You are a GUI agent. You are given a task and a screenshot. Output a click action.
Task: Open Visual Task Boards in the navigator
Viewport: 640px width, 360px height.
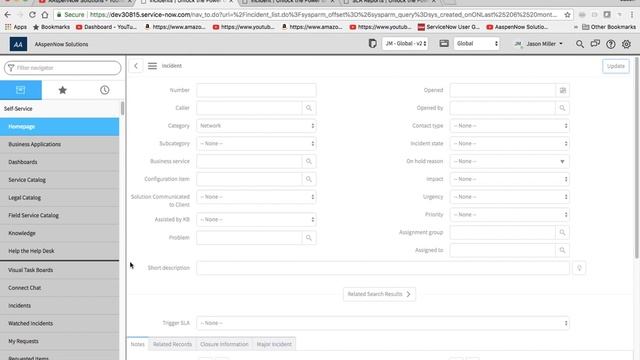[x=60, y=270]
